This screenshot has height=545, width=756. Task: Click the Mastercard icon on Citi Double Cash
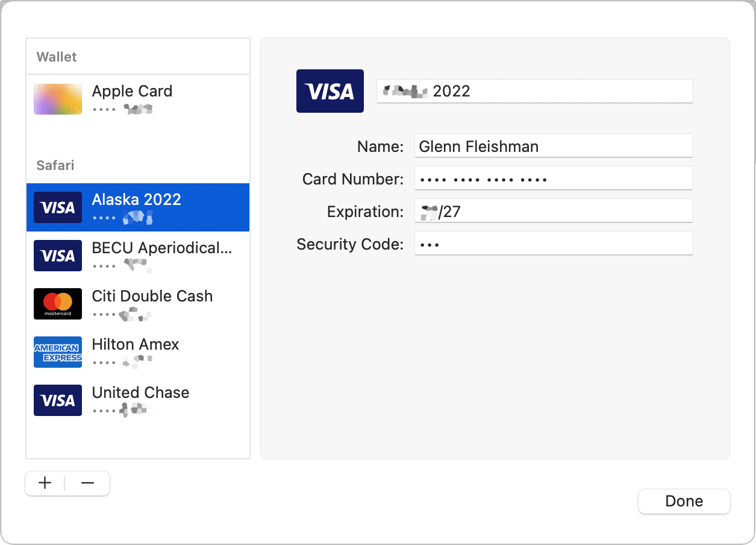point(57,304)
